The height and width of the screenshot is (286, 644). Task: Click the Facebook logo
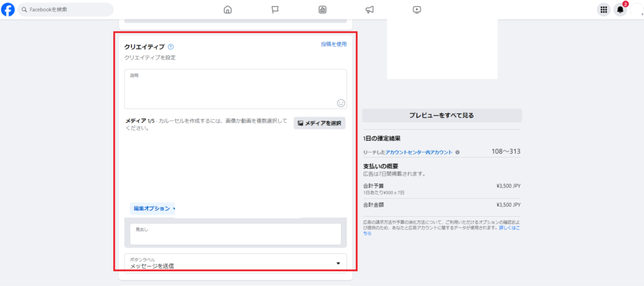point(8,9)
